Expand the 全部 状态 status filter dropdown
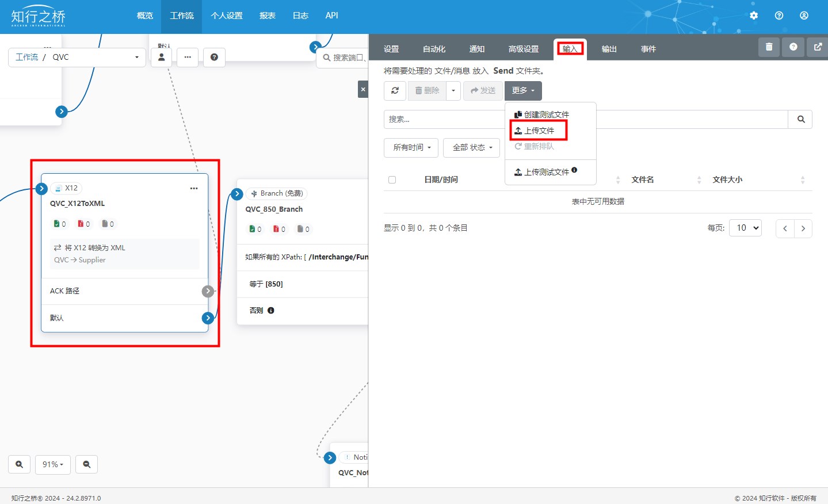Screen dimensions: 828x504 click(x=471, y=148)
